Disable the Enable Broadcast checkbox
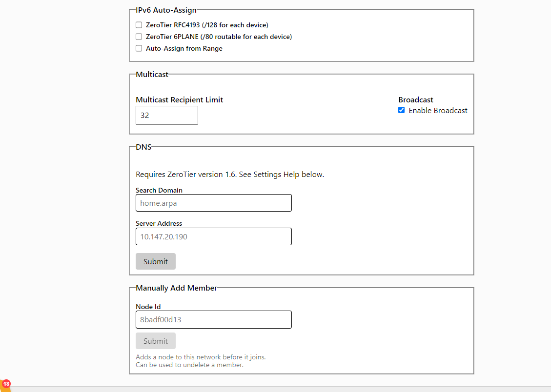Screen dimensions: 551x392 pos(402,110)
